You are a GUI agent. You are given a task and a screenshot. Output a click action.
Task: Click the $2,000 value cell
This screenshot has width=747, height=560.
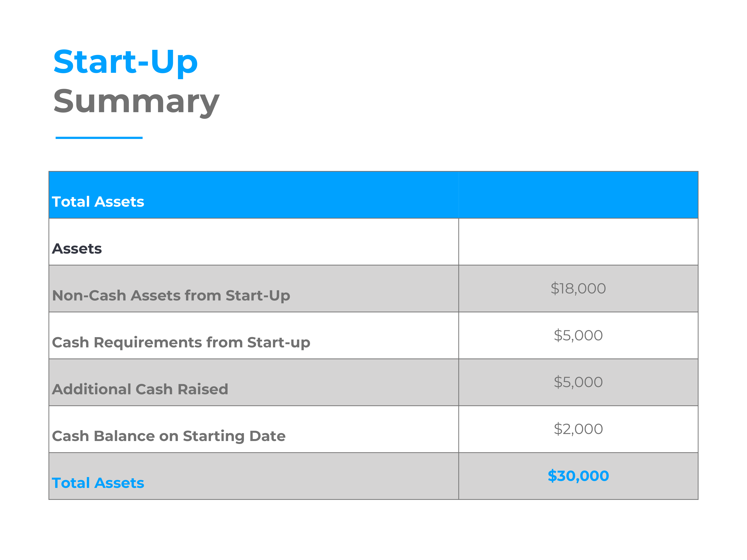coord(578,429)
